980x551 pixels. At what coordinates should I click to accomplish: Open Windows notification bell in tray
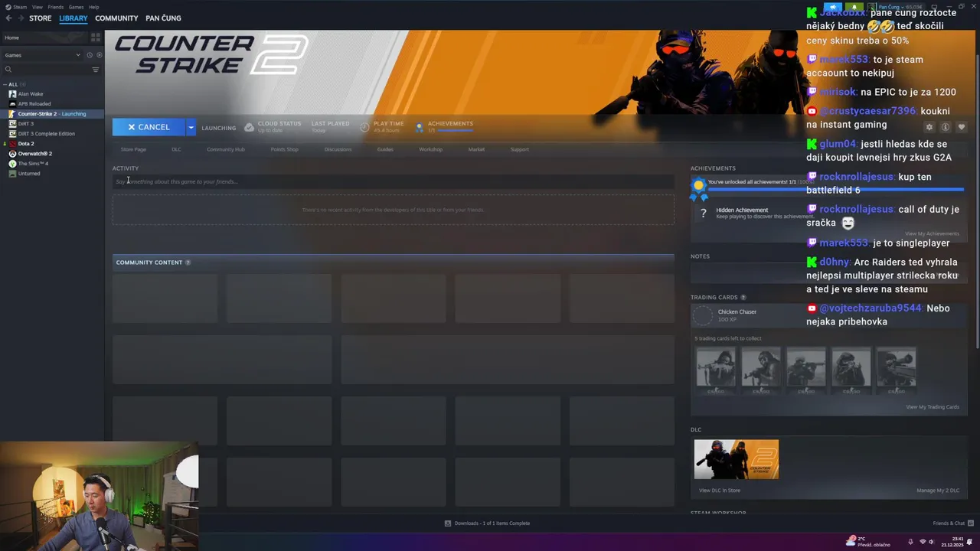[969, 542]
